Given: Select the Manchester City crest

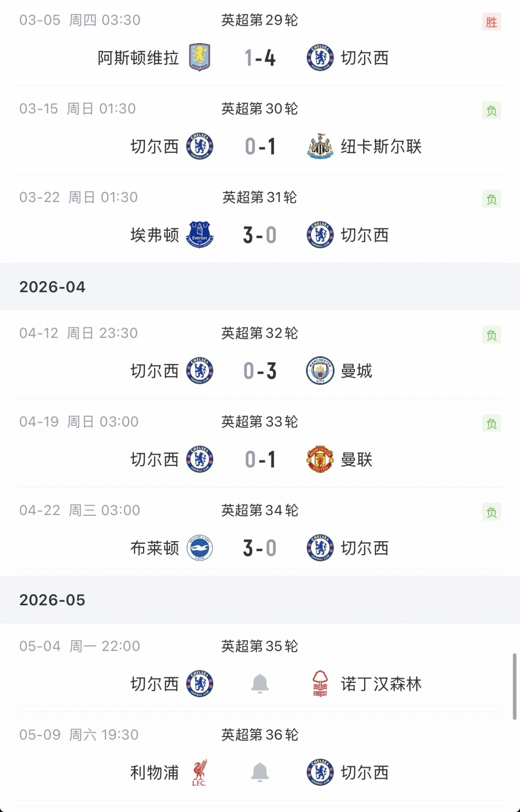Looking at the screenshot, I should 320,371.
